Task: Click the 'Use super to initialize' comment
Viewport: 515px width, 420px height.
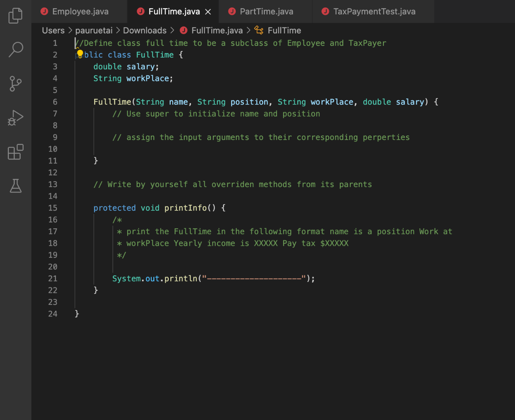Action: click(x=216, y=114)
